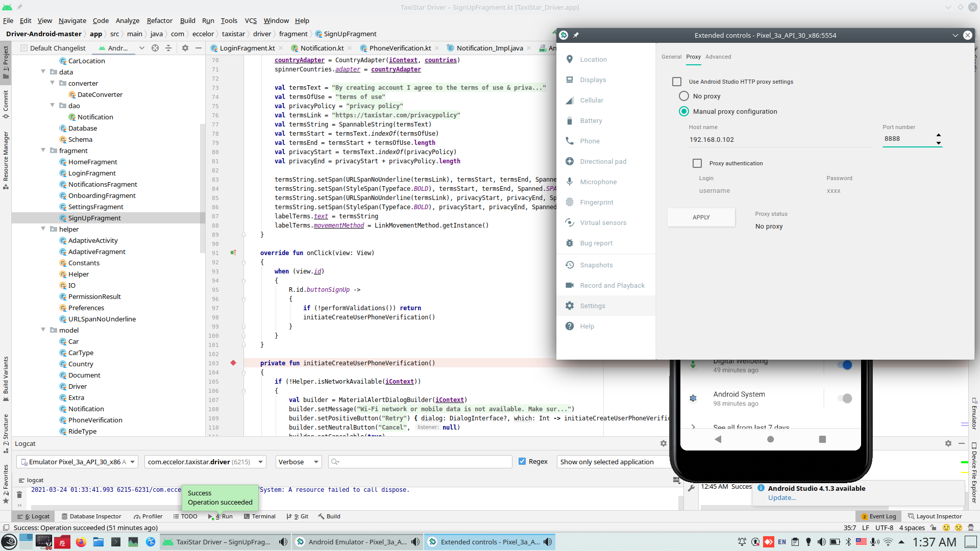Click the emulator Back navigation button
980x551 pixels.
pos(718,439)
